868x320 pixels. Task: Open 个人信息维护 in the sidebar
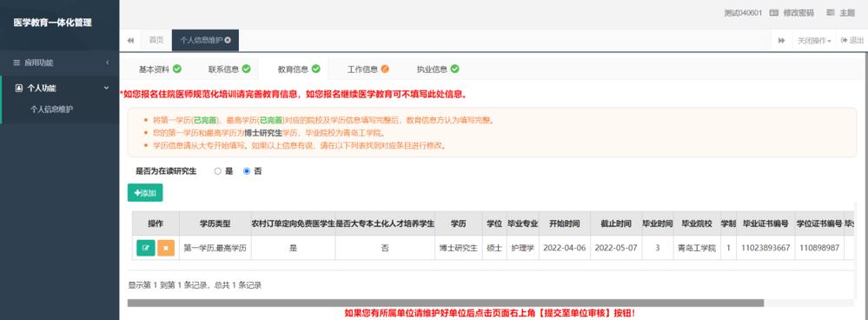(x=51, y=109)
